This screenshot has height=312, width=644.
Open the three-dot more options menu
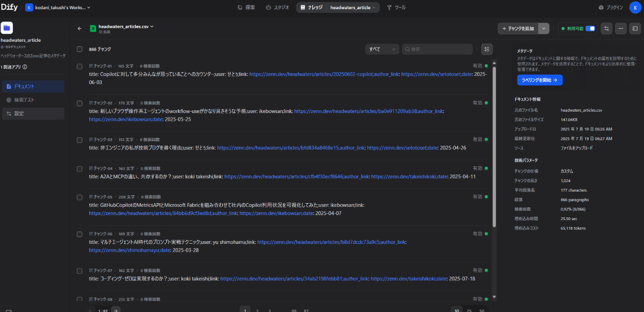coord(621,28)
